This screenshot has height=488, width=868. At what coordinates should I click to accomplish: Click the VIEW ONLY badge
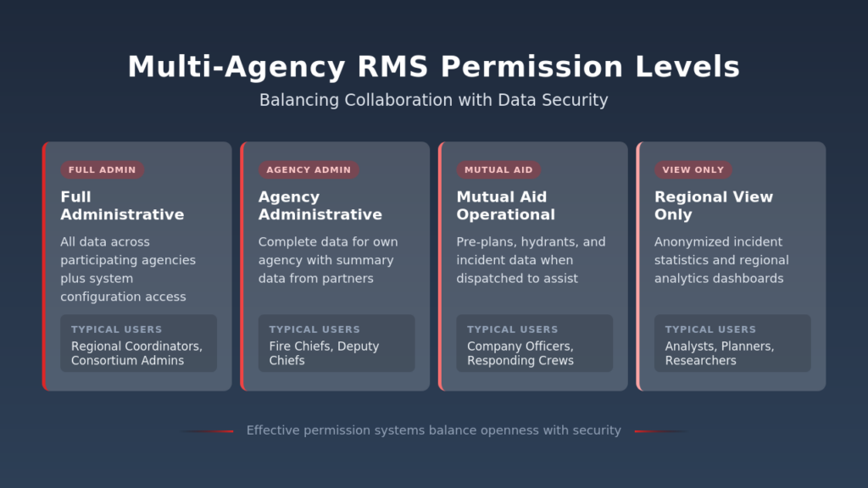(x=693, y=169)
